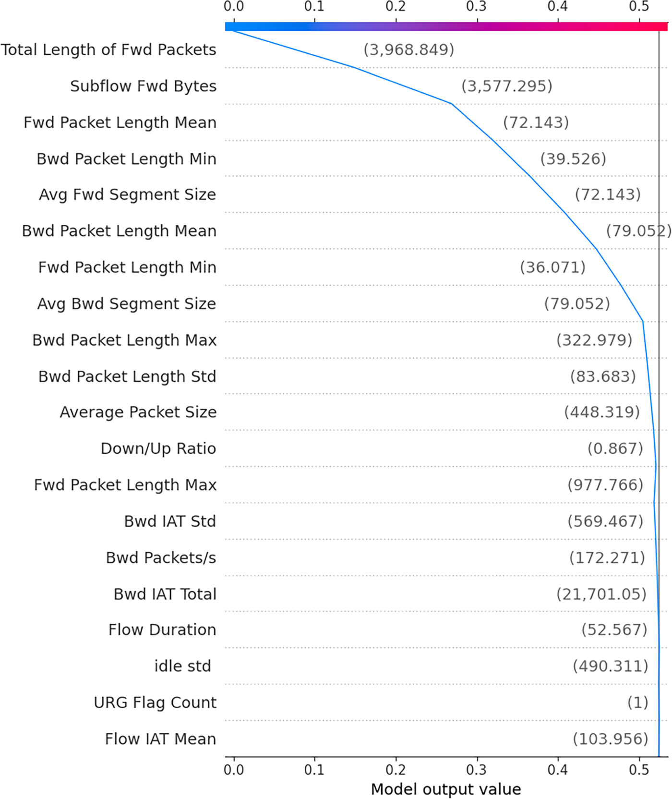Select the 'idle std' feature label
This screenshot has height=799, width=672.
(x=182, y=666)
